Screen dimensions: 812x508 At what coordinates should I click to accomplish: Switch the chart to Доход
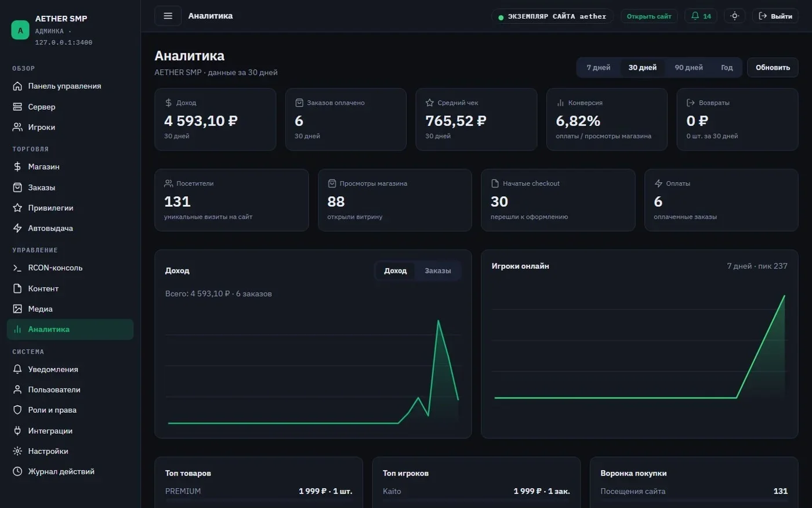[x=395, y=271]
